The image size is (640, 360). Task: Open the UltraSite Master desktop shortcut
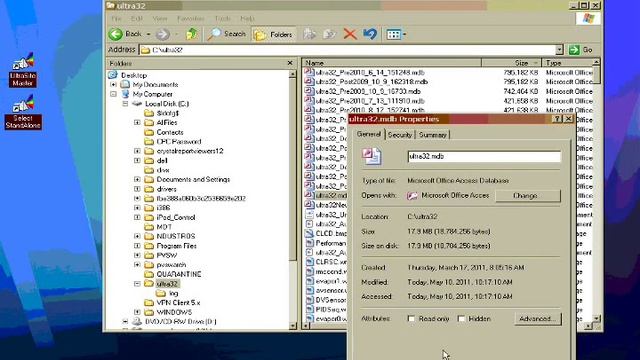tap(23, 70)
